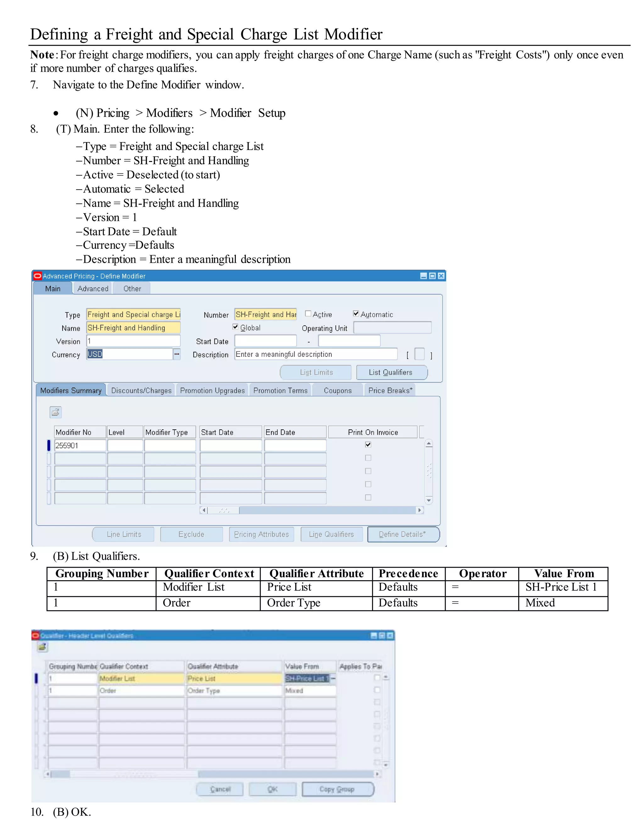
Task: Click the Type field showing Freight and Special charge
Action: tap(133, 314)
